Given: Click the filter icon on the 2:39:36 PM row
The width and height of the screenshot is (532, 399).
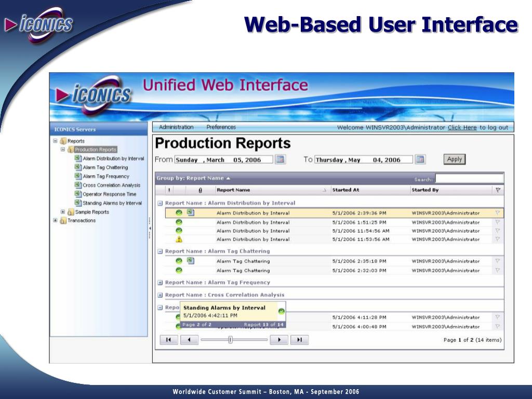Looking at the screenshot, I should pyautogui.click(x=497, y=212).
